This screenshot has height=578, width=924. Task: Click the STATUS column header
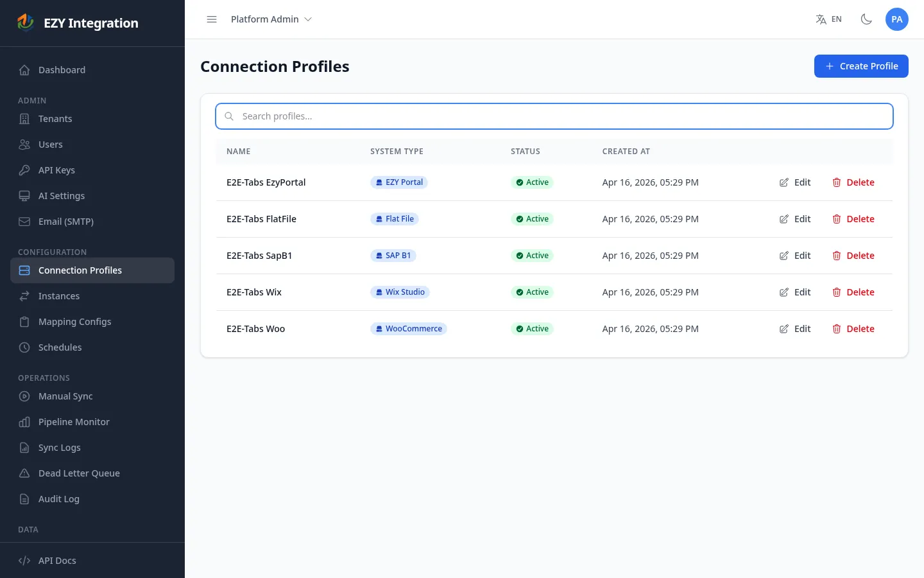point(526,152)
